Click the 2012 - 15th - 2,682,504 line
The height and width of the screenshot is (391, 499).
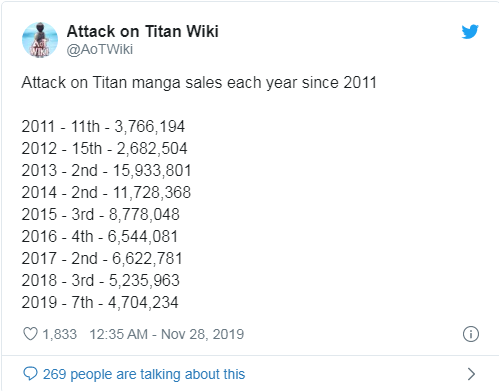click(104, 148)
